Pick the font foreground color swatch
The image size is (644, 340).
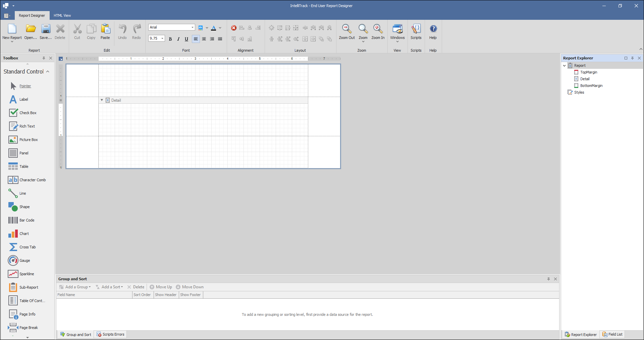point(214,28)
